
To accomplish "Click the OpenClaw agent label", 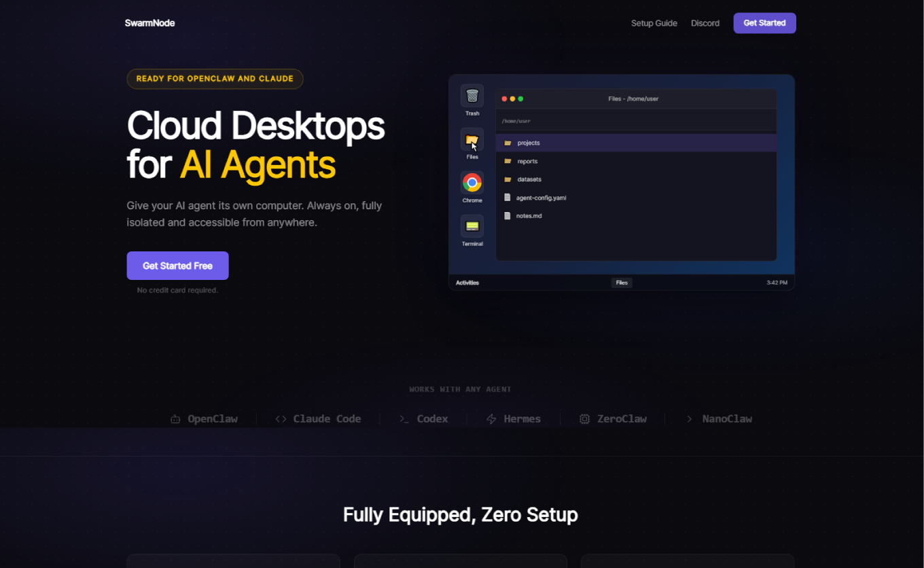I will (x=213, y=419).
